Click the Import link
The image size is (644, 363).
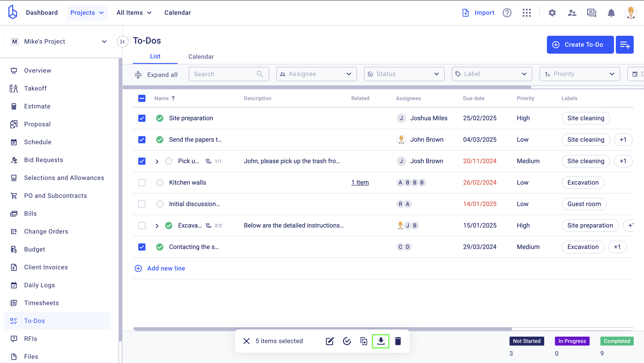tap(478, 13)
